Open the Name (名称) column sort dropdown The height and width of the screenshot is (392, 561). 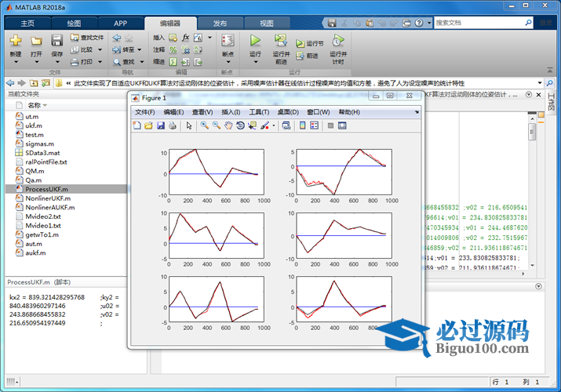pos(45,105)
